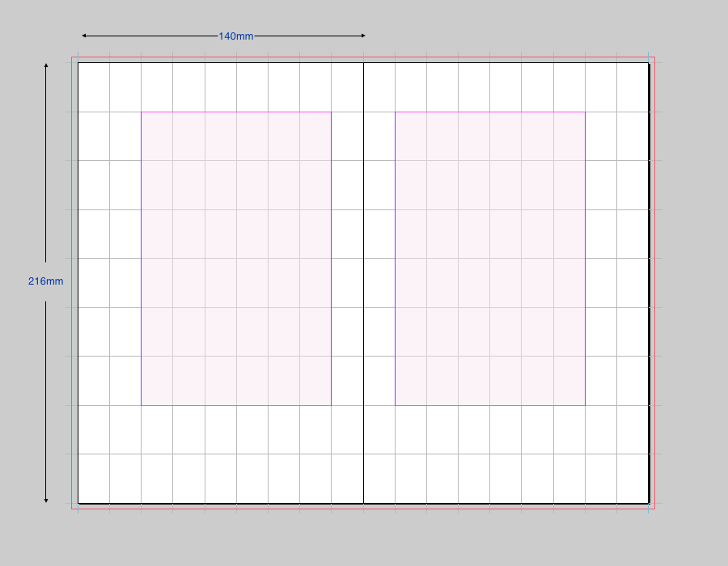The width and height of the screenshot is (728, 566).
Task: Select the right page pink text frame
Action: click(x=490, y=259)
